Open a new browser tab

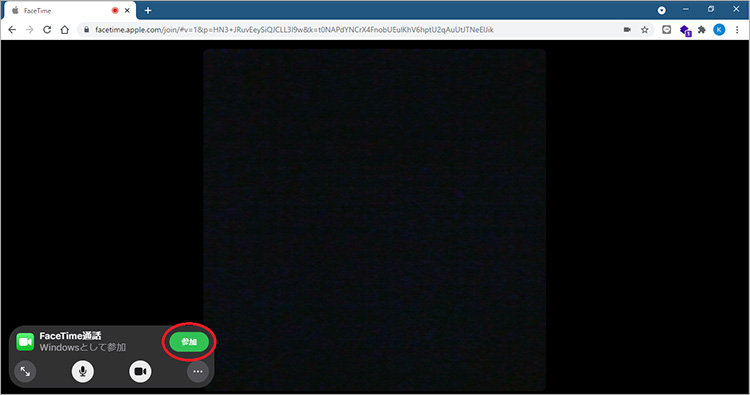148,11
